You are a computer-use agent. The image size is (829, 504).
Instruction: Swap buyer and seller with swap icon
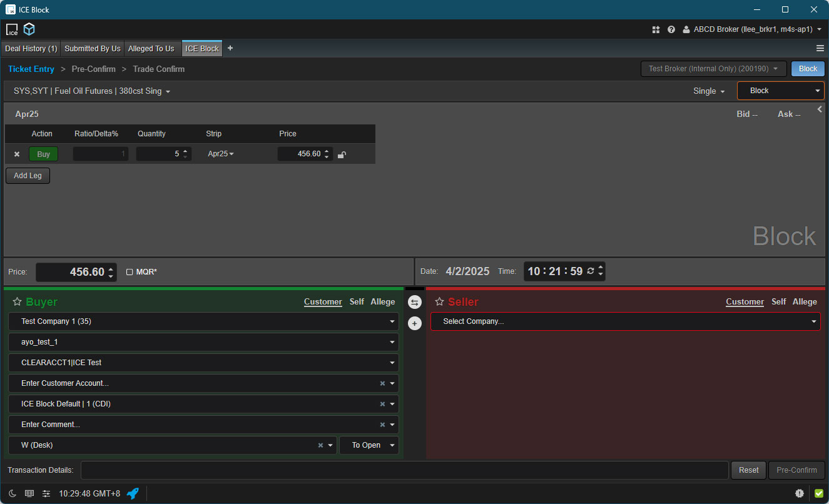click(x=415, y=302)
